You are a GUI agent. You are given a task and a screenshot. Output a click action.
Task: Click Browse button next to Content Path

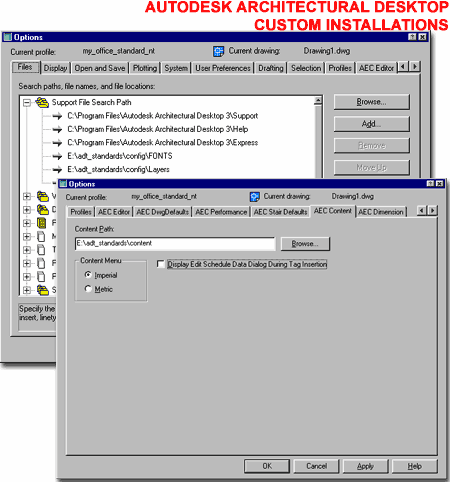tap(305, 244)
